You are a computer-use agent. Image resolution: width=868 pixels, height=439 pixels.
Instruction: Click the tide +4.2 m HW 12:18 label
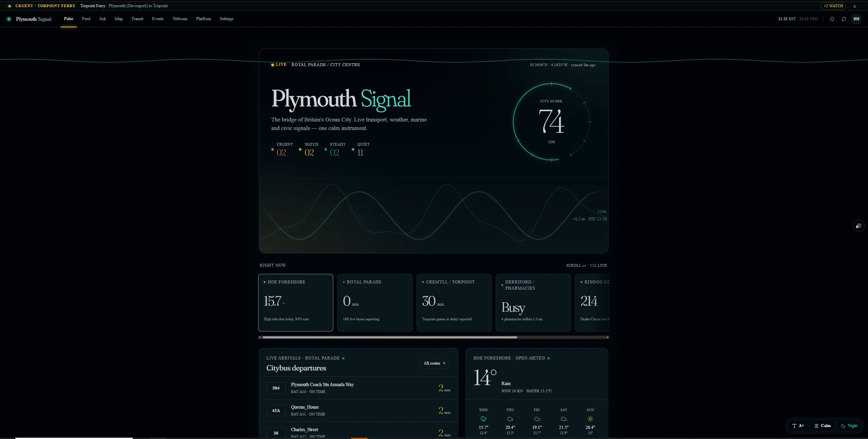(589, 219)
